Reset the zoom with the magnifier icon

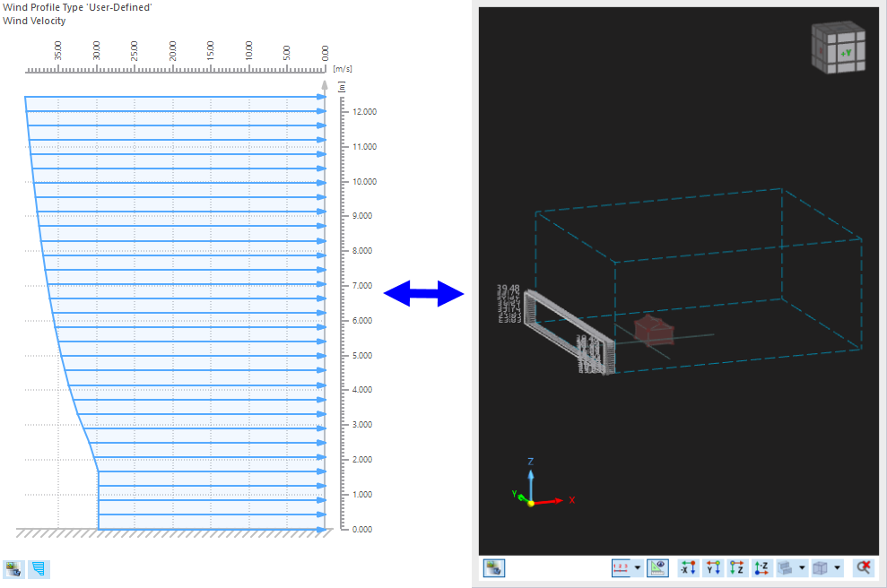tap(862, 567)
